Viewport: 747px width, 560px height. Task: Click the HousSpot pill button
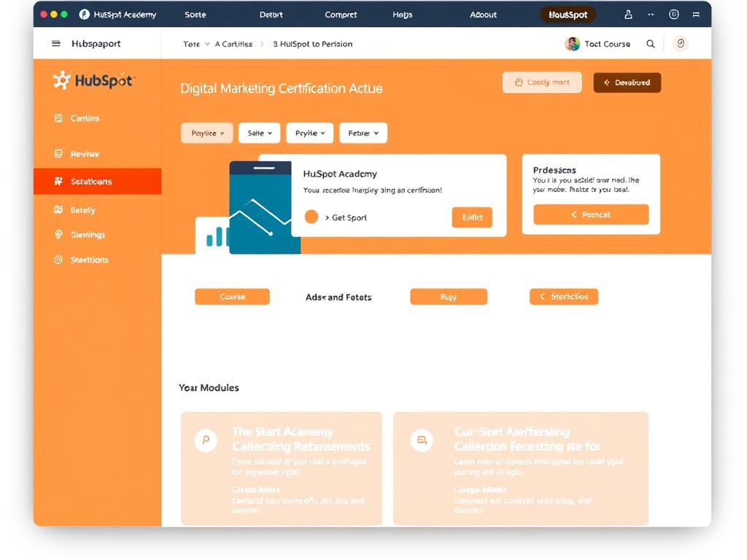tap(568, 15)
